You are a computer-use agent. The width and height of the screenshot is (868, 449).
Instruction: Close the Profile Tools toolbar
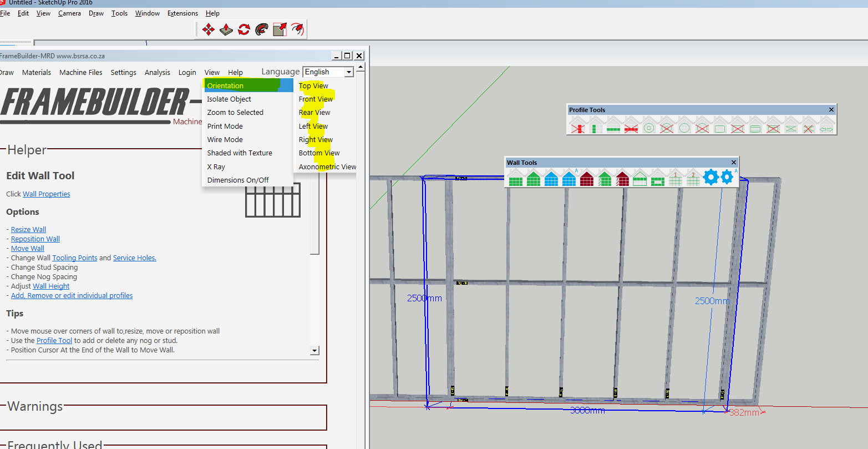click(x=831, y=110)
